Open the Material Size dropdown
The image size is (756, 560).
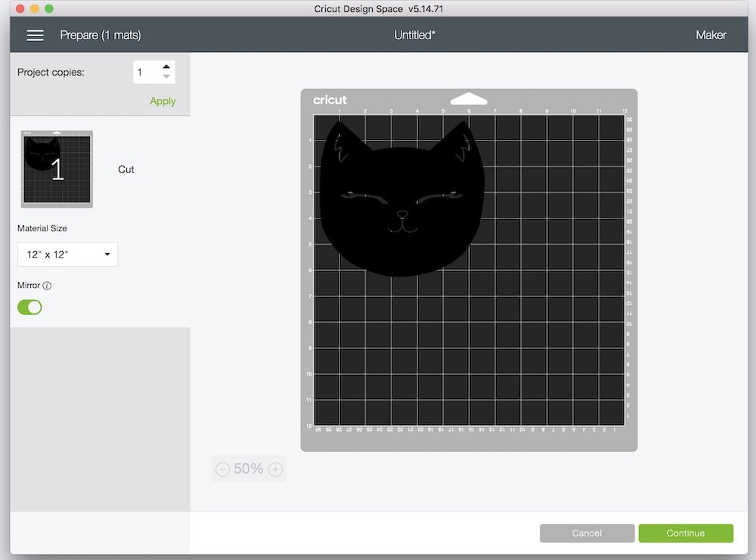tap(67, 255)
